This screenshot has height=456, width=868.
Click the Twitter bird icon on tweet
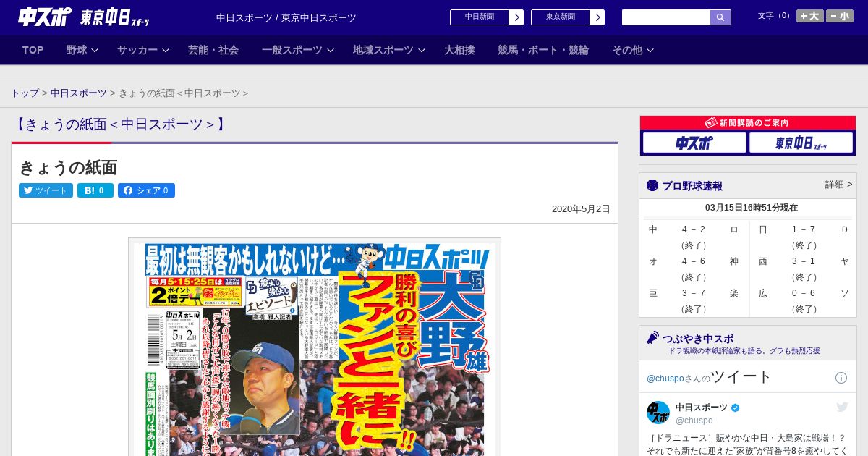[x=842, y=408]
